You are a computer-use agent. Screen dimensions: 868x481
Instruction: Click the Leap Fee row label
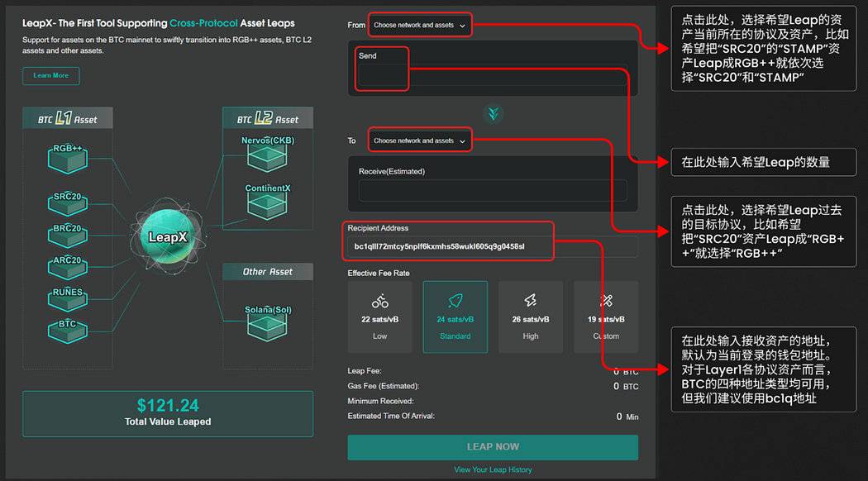coord(365,371)
